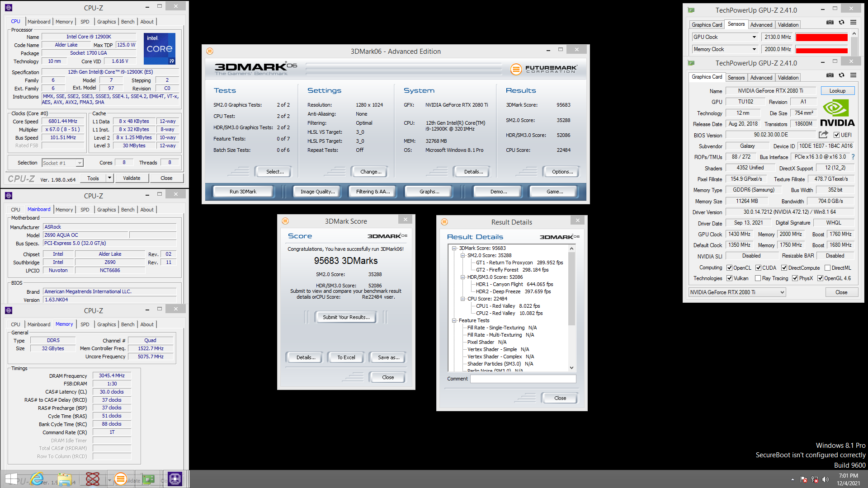The width and height of the screenshot is (868, 488).
Task: Open the hamburger menu in GPU-Z Sensors window
Action: point(853,22)
